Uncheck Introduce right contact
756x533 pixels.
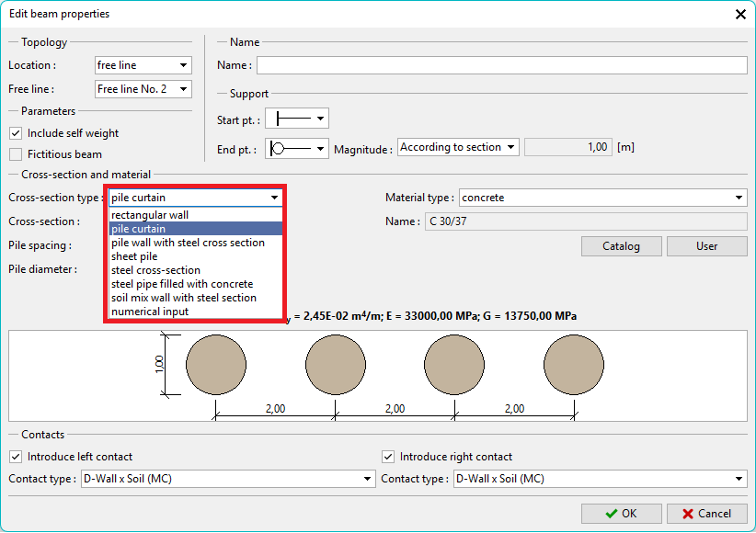(388, 457)
